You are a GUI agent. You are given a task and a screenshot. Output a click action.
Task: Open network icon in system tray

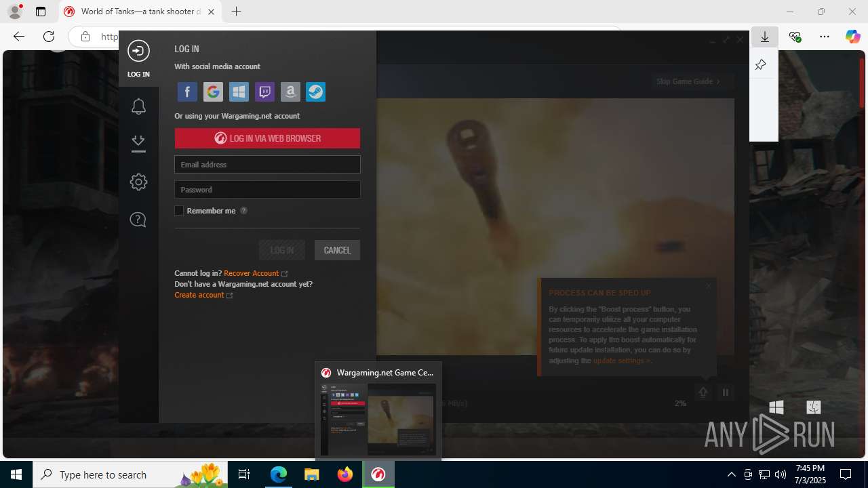(x=764, y=474)
